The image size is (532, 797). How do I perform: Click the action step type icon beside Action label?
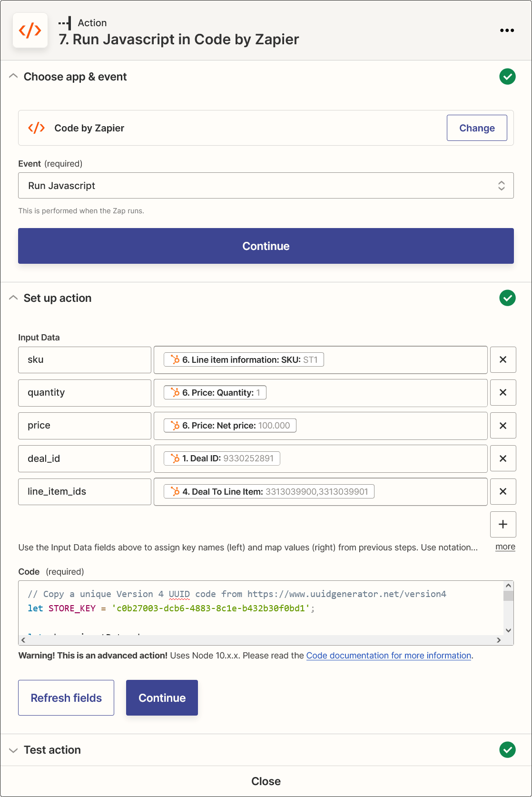[x=65, y=23]
